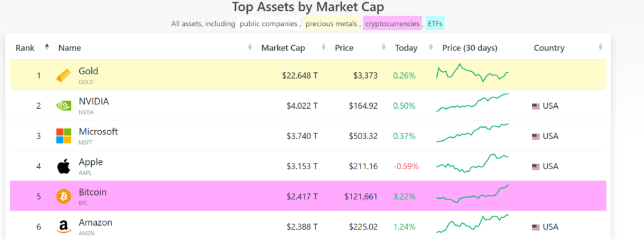Select the cryptocurrencies filter tag
644x239 pixels.
click(x=392, y=23)
